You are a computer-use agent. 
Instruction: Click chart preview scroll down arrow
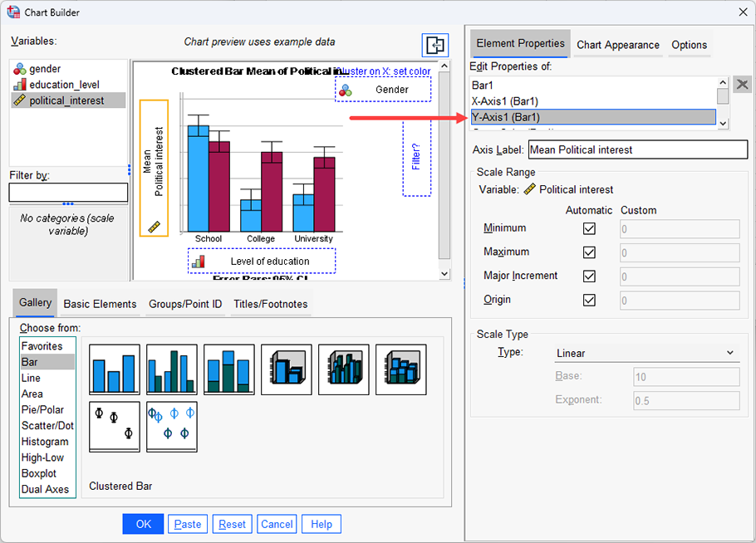point(444,274)
